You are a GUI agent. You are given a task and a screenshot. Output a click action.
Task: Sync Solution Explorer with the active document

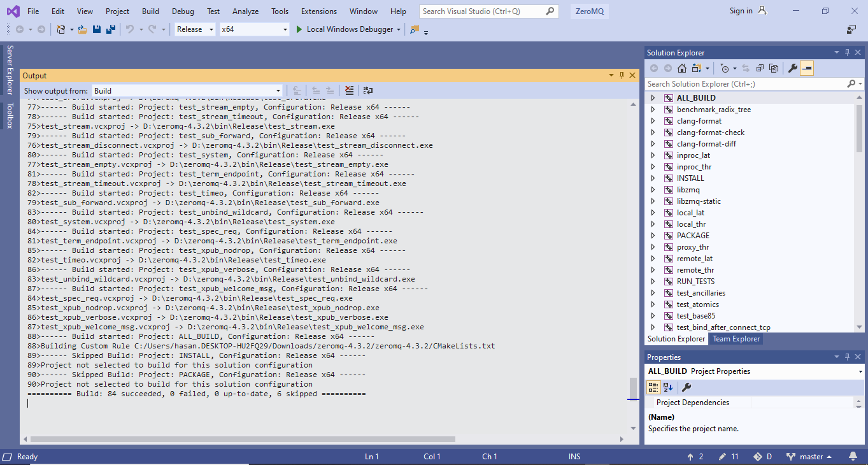click(x=746, y=68)
